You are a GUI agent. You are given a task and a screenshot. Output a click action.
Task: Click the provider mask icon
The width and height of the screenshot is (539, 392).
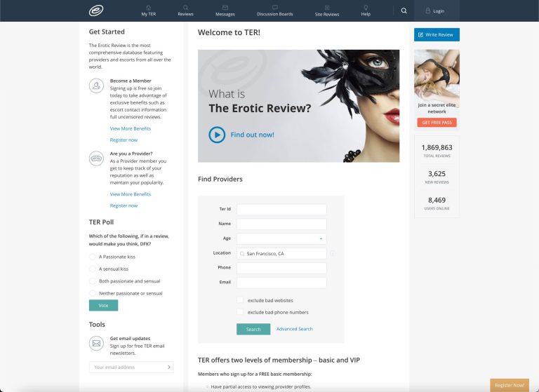click(96, 158)
